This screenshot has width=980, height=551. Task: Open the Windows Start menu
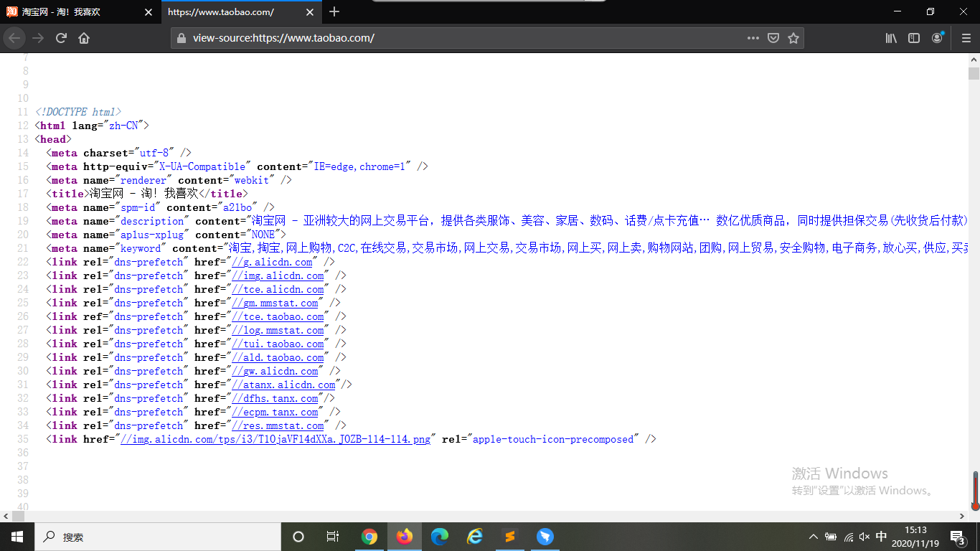(x=17, y=537)
